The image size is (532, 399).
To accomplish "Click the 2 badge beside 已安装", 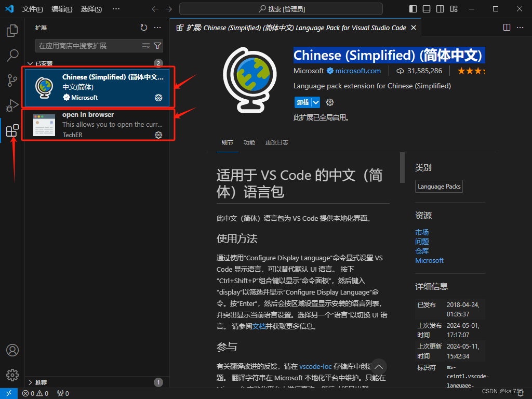I will coord(158,63).
